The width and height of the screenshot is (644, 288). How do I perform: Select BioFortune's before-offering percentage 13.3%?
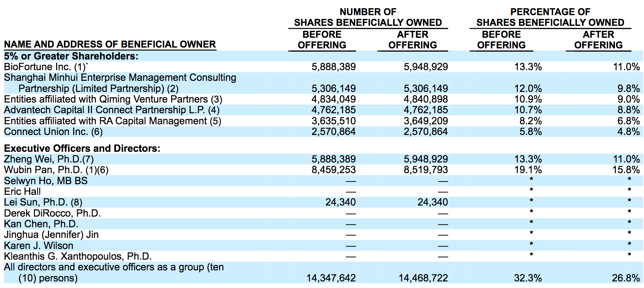(x=528, y=67)
